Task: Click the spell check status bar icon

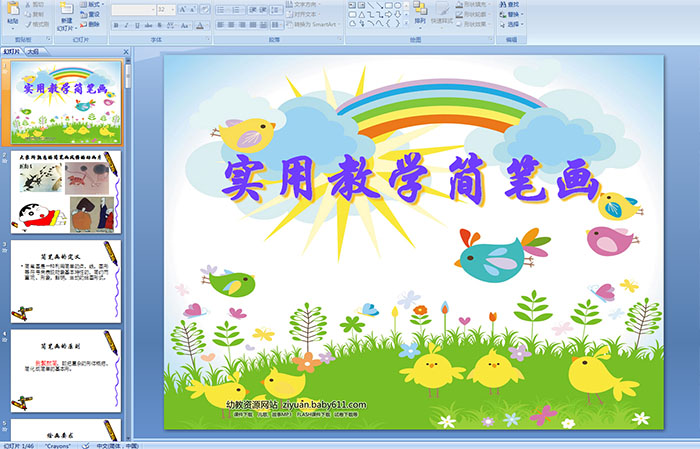Action: click(86, 445)
